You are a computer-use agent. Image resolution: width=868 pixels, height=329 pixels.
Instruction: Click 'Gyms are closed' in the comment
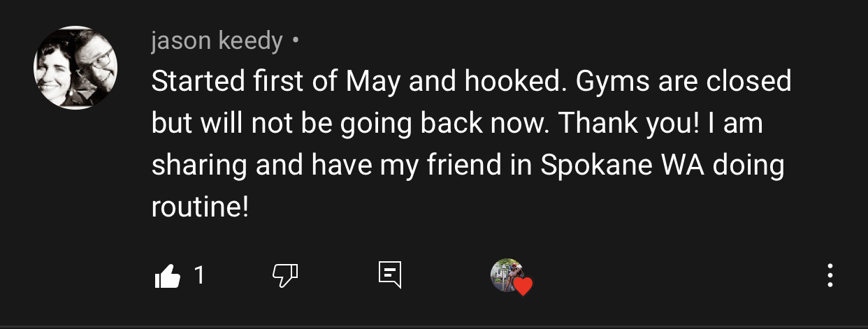(x=683, y=82)
